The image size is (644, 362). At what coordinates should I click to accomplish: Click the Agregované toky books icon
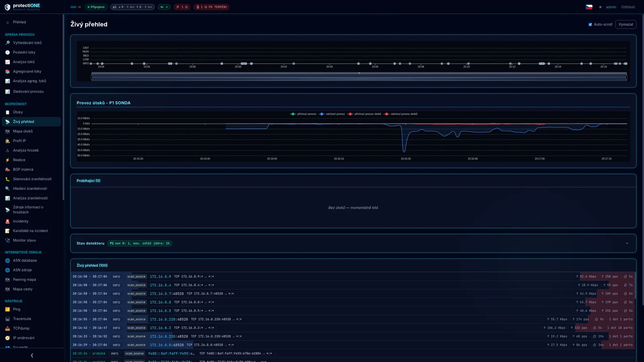7,72
